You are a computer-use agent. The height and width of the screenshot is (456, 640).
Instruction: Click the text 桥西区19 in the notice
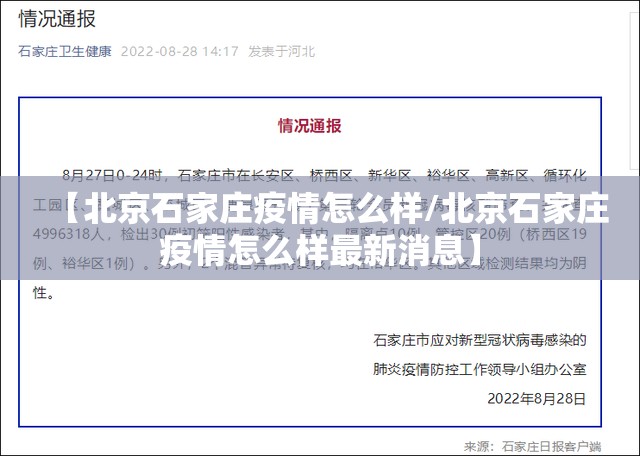tap(566, 232)
